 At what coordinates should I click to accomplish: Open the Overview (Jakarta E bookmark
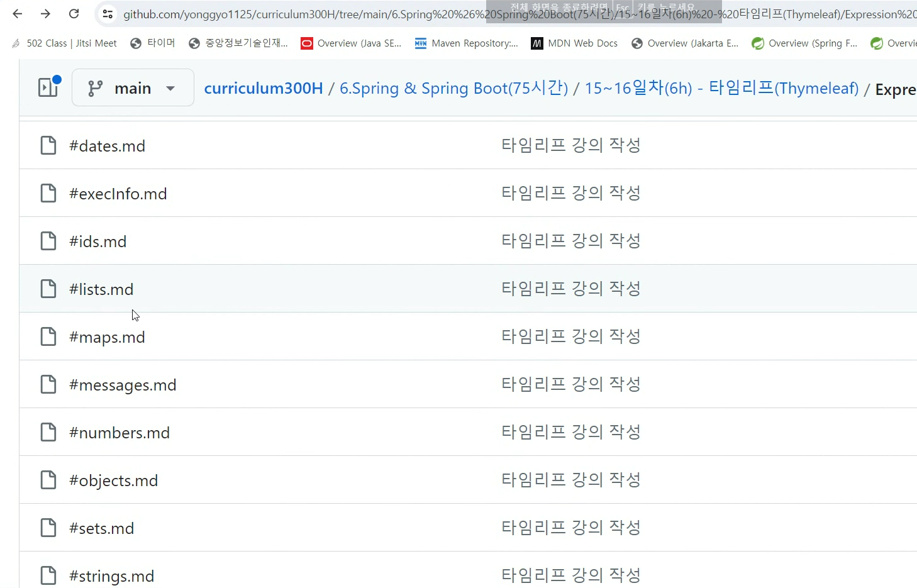coord(685,43)
